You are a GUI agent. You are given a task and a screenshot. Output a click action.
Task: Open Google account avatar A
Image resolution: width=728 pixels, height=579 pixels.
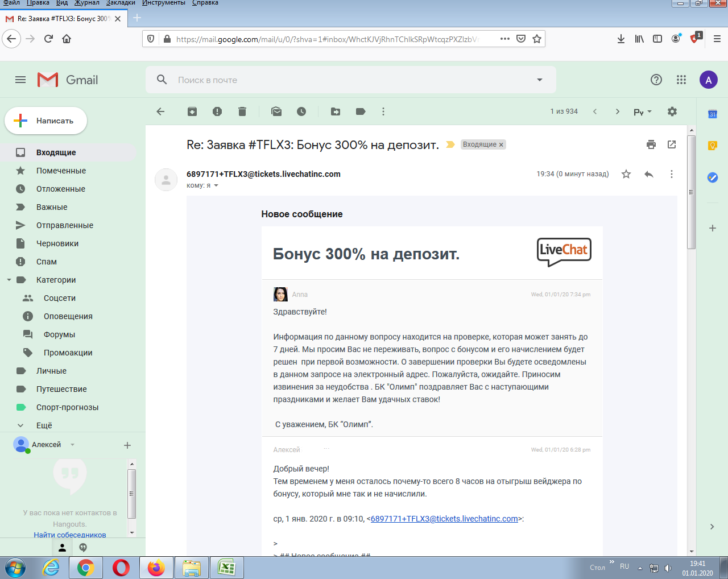point(709,80)
